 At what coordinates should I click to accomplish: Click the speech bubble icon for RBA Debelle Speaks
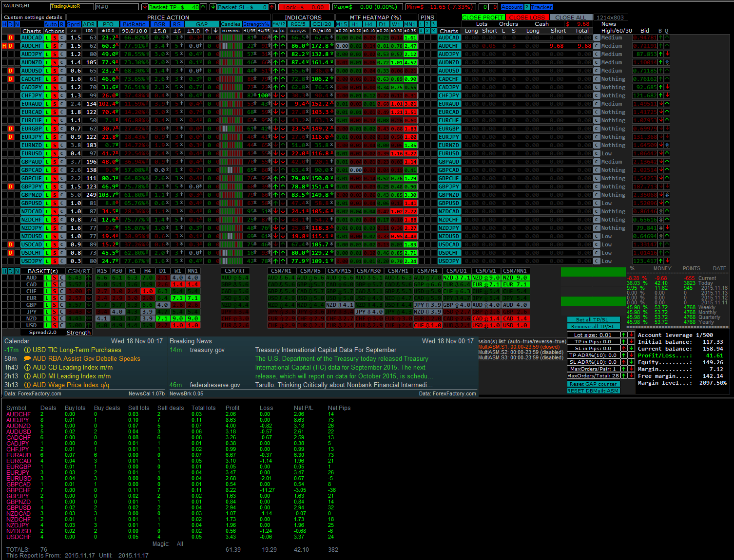(28, 359)
